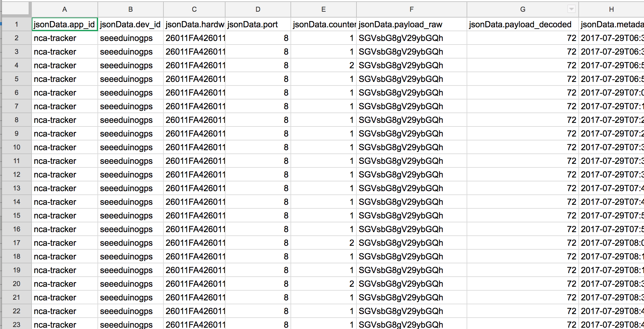Image resolution: width=644 pixels, height=329 pixels.
Task: Select column F header
Action: [412, 9]
